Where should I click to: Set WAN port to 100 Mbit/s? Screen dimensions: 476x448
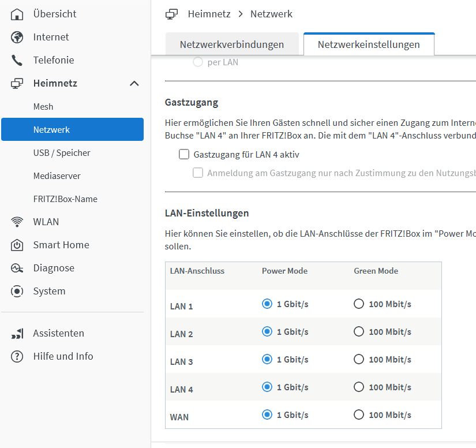(x=359, y=415)
